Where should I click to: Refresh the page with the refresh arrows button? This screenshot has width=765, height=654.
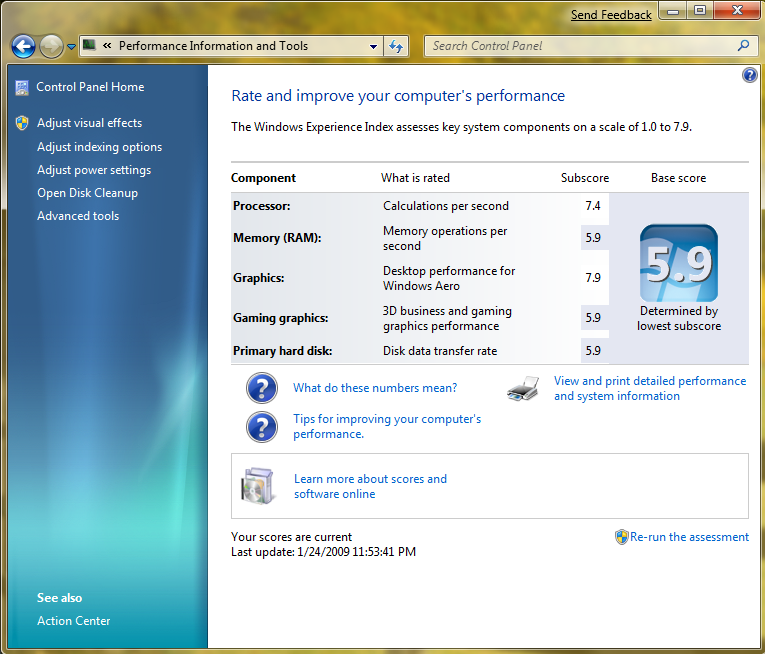pyautogui.click(x=396, y=46)
